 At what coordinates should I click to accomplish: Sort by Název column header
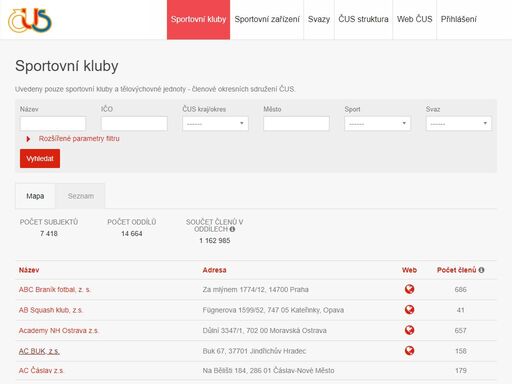[29, 270]
